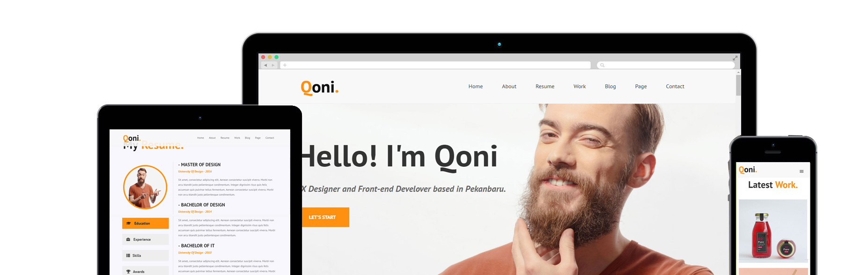Click the Qoni logo on phone screen

coord(748,170)
